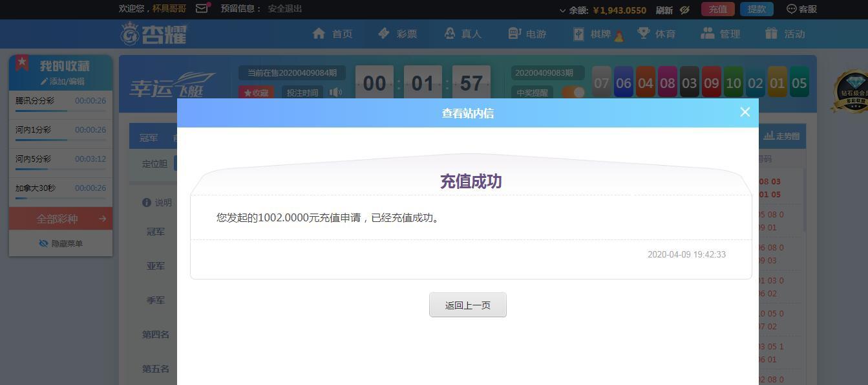This screenshot has height=385, width=868.
Task: Click drawn number ball 05
Action: click(799, 83)
